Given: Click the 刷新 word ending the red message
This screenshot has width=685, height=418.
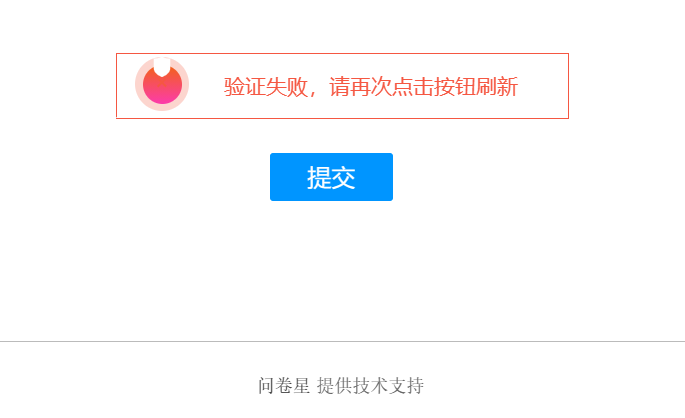Looking at the screenshot, I should click(497, 86).
